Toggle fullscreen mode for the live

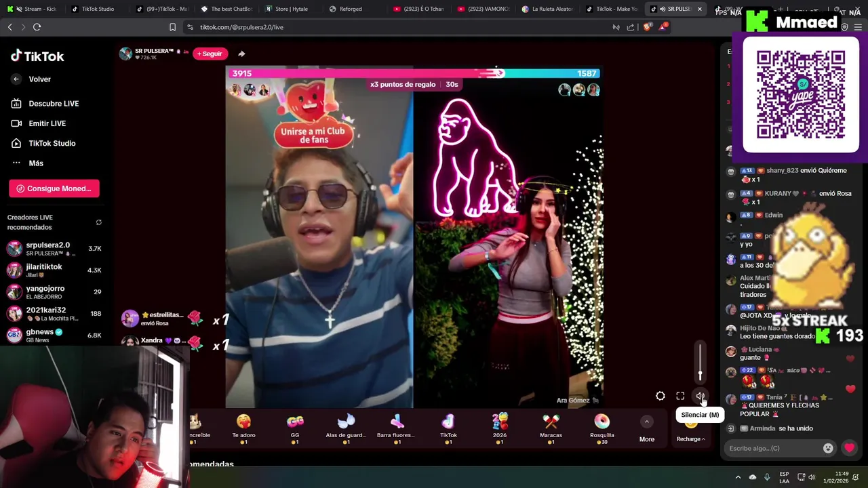[x=680, y=396]
